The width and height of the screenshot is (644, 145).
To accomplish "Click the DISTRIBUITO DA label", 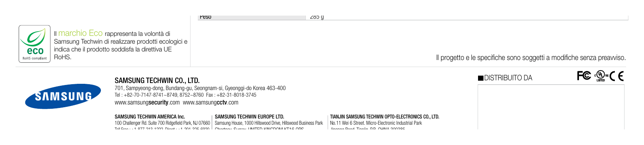I will point(508,78).
